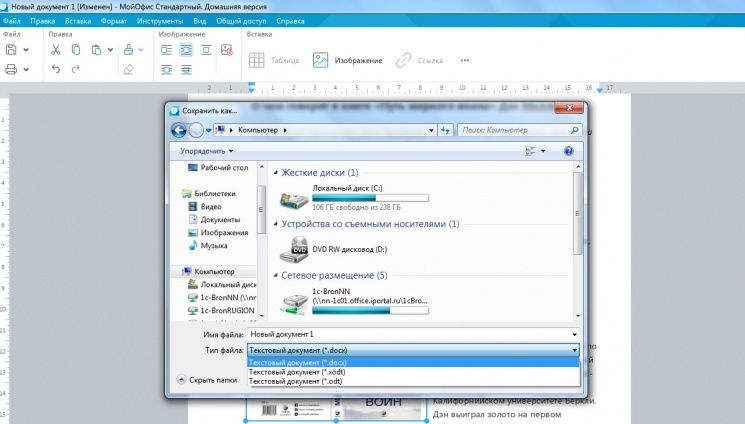This screenshot has width=745, height=424.
Task: Open the recent locations arrow beside the Forward button
Action: 209,130
